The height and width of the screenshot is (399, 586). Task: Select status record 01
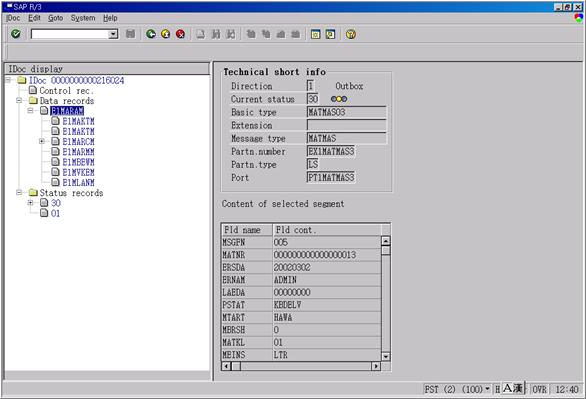point(55,213)
